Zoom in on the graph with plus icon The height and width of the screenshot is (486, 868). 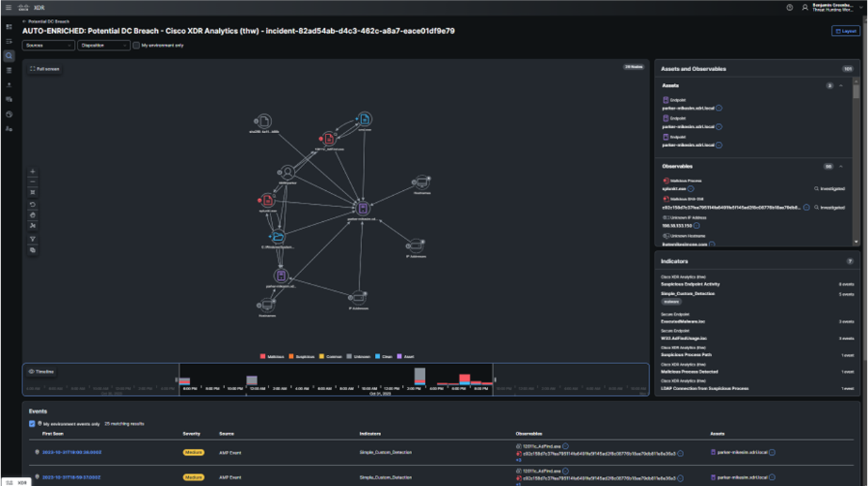(x=32, y=172)
